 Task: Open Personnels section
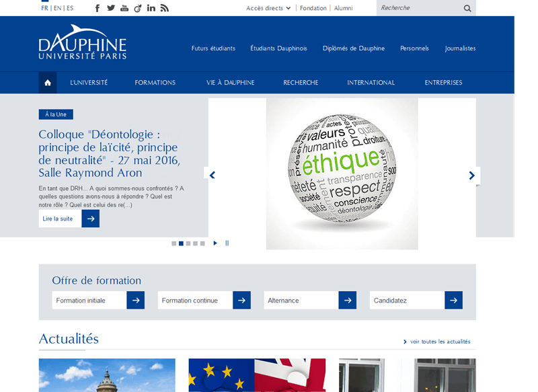pos(414,48)
